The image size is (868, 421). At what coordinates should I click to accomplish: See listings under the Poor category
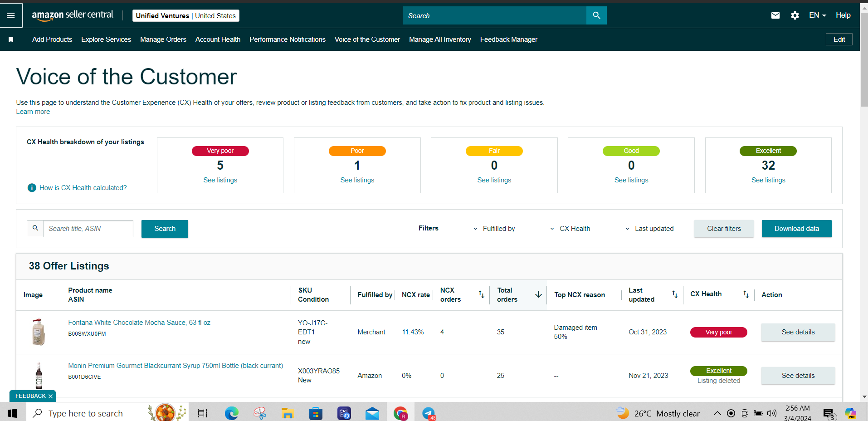[x=357, y=180]
